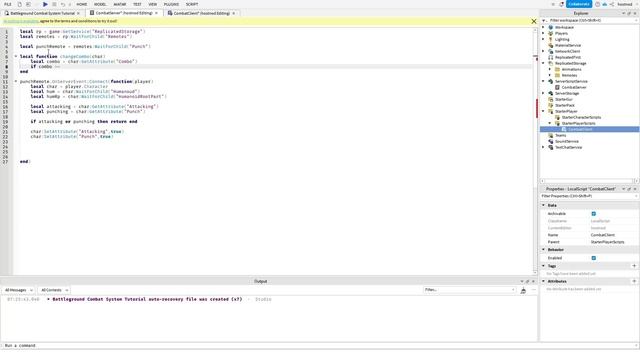Click the notification icon left of Collaborate

[x=562, y=4]
